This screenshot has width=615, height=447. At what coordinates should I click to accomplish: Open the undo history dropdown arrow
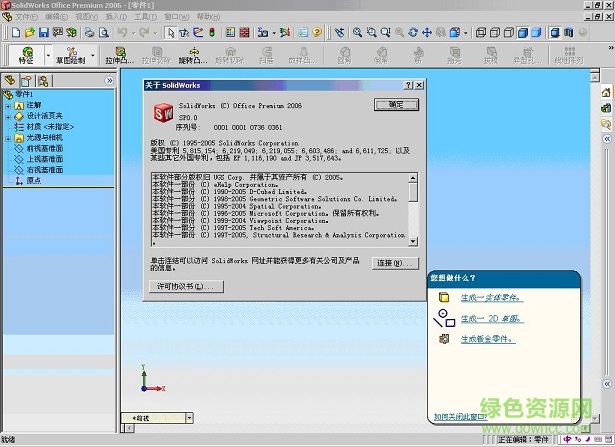click(133, 33)
